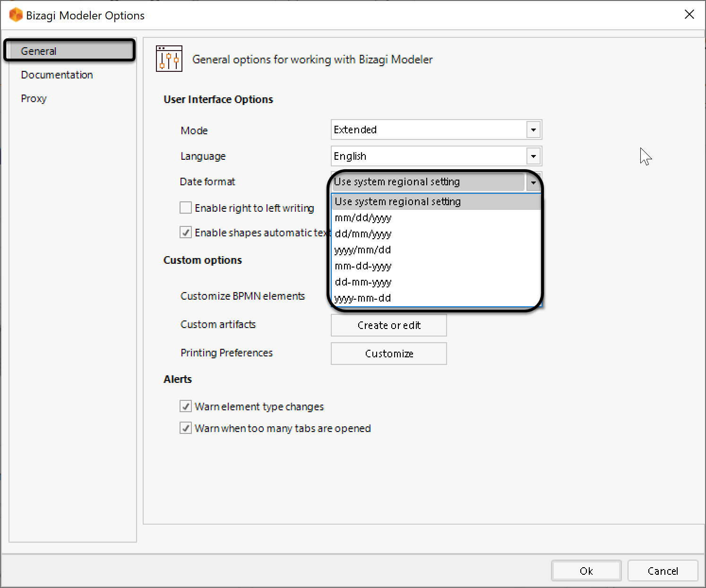Image resolution: width=706 pixels, height=588 pixels.
Task: Choose the yyyy/mm/dd date format
Action: [436, 250]
